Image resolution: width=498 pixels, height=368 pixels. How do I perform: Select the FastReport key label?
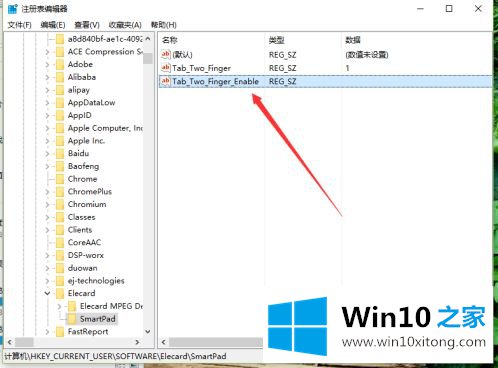coord(88,332)
